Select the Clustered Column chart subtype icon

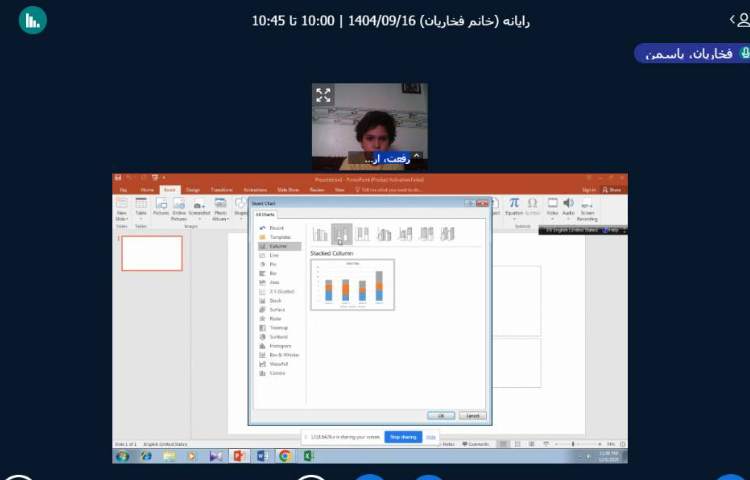pyautogui.click(x=320, y=234)
